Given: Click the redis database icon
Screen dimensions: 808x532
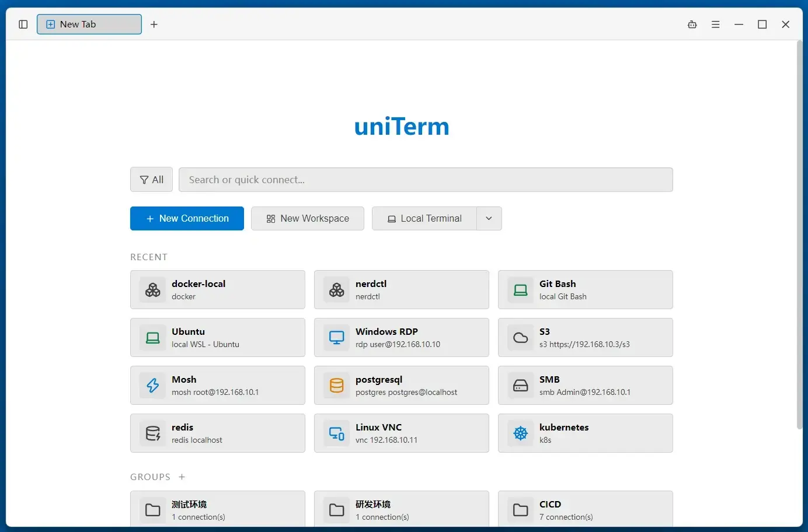Looking at the screenshot, I should [x=153, y=433].
